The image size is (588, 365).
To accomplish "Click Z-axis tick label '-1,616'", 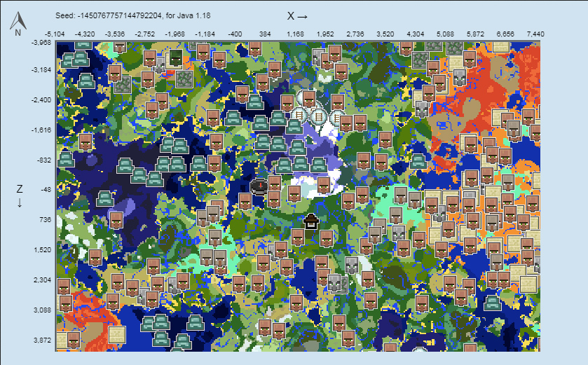I will [41, 130].
